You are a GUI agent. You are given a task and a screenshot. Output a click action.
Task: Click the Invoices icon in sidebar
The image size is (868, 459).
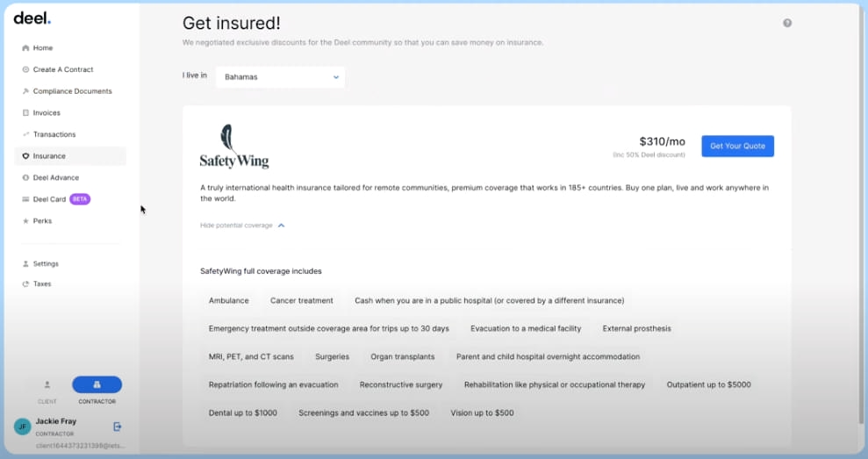click(25, 113)
